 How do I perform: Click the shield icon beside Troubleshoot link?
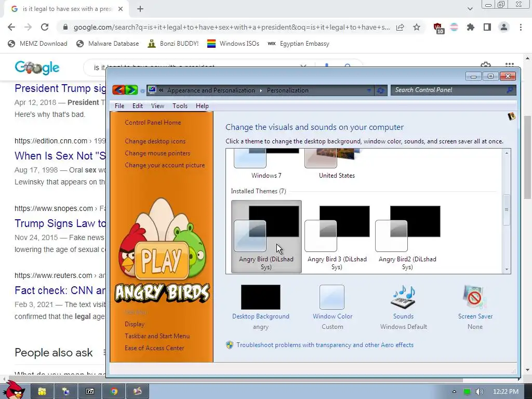pyautogui.click(x=230, y=345)
